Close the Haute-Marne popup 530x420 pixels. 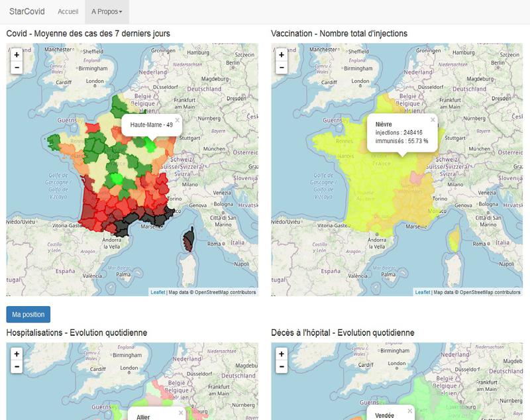coord(177,121)
